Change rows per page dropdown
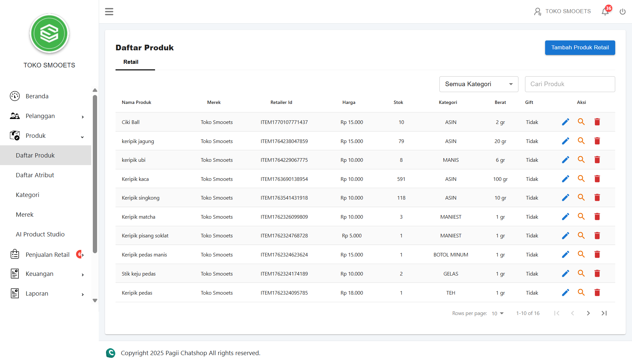The width and height of the screenshot is (632, 364). pyautogui.click(x=497, y=313)
